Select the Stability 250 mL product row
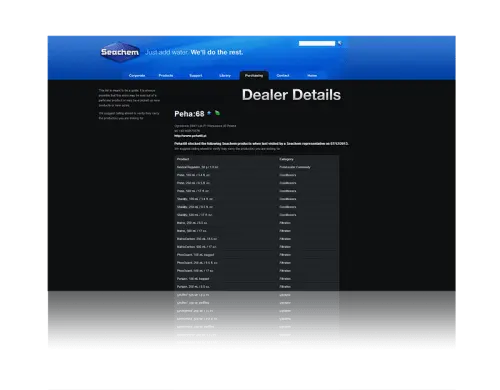This screenshot has width=500, height=390. click(257, 207)
